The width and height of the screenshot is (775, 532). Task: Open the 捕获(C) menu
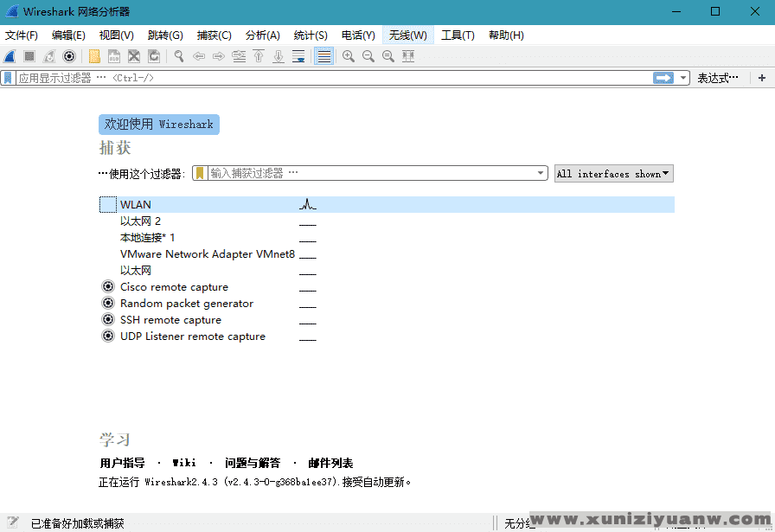click(214, 35)
